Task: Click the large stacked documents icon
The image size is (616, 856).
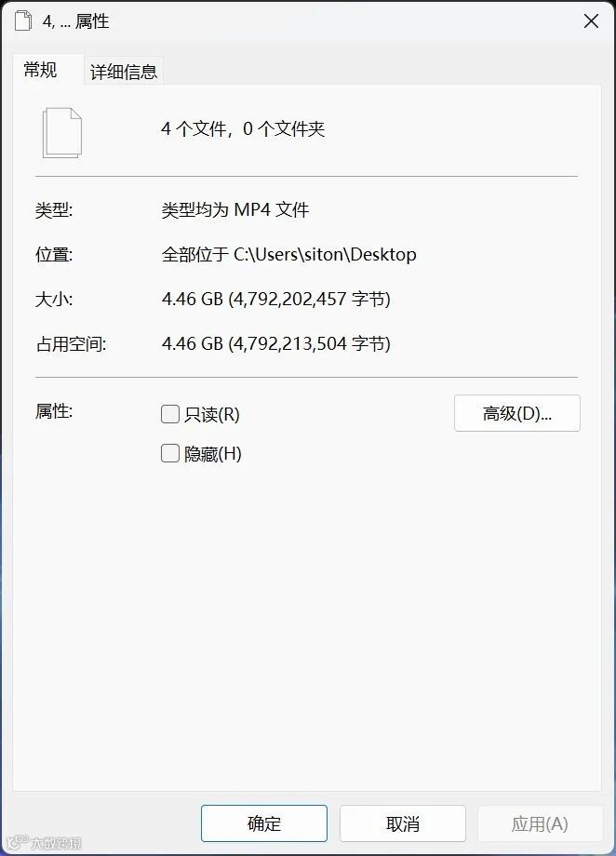Action: pos(62,133)
